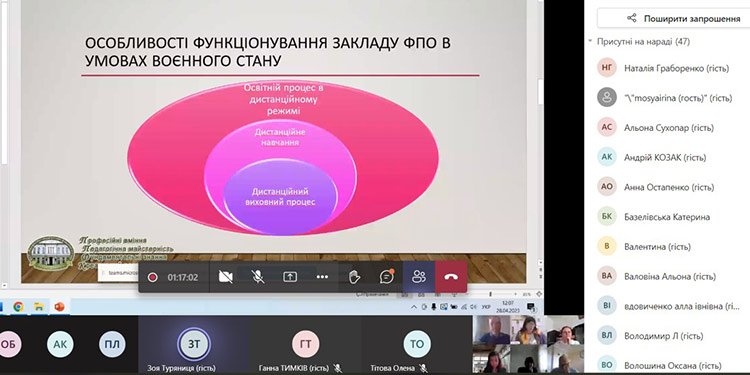
Task: Select Ганна ТИМКІВ's ГТ tile
Action: click(306, 344)
